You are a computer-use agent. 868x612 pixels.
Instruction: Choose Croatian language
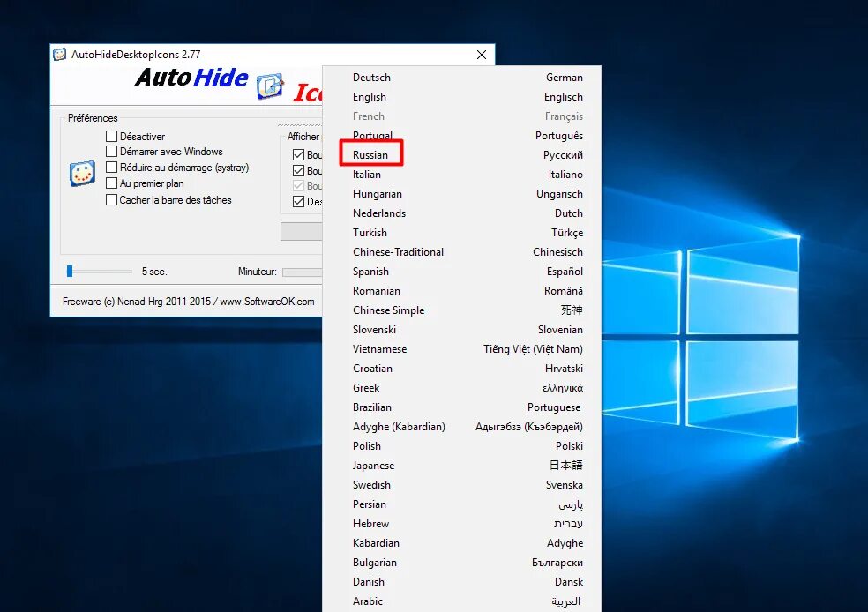pyautogui.click(x=461, y=368)
